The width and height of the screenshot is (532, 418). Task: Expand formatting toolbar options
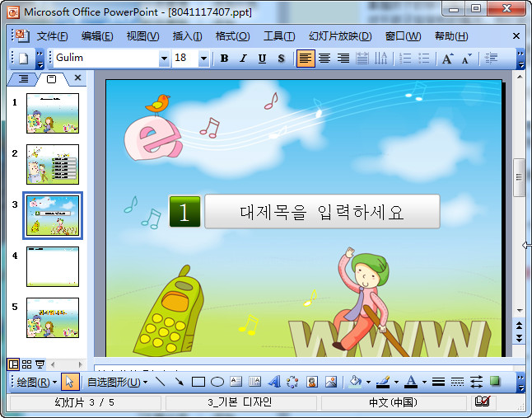coord(520,59)
